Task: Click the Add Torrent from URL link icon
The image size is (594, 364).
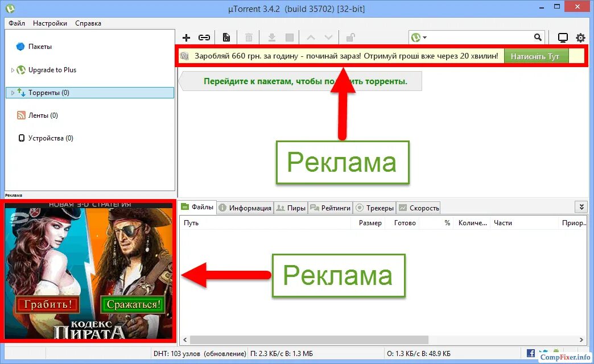Action: click(204, 38)
